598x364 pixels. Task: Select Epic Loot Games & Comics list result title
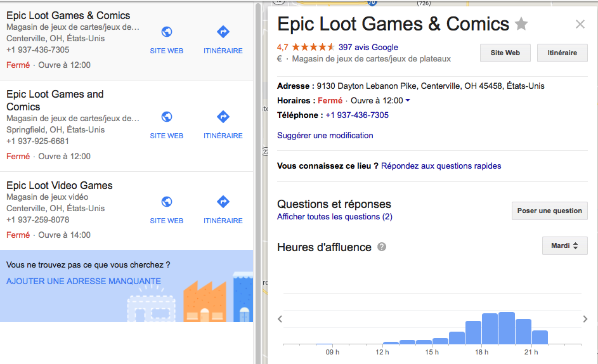68,16
